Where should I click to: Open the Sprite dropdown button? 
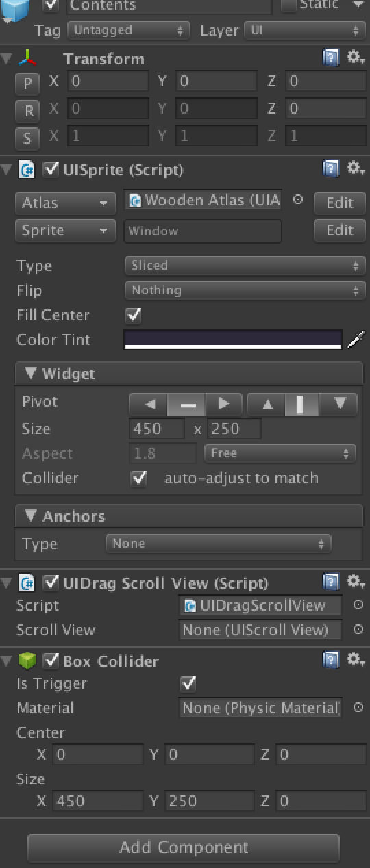tap(65, 231)
